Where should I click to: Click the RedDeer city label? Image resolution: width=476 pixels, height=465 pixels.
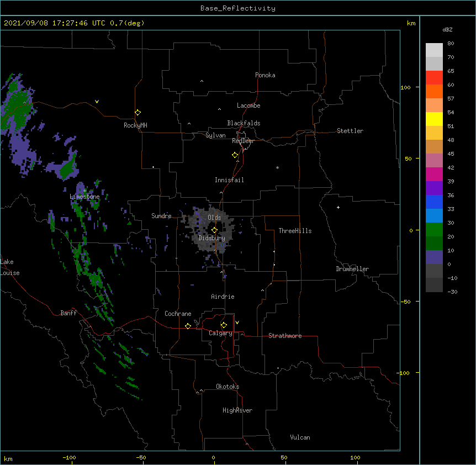pos(243,141)
